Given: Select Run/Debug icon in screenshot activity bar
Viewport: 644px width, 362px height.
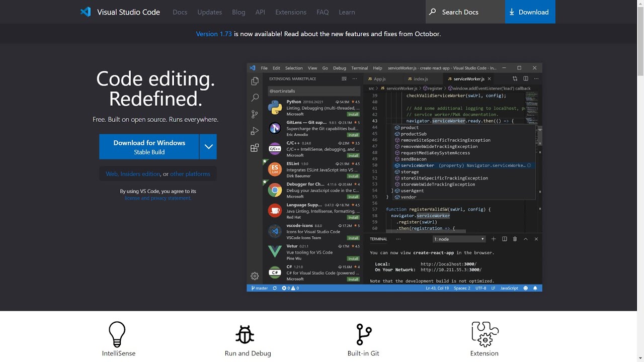Looking at the screenshot, I should click(255, 131).
